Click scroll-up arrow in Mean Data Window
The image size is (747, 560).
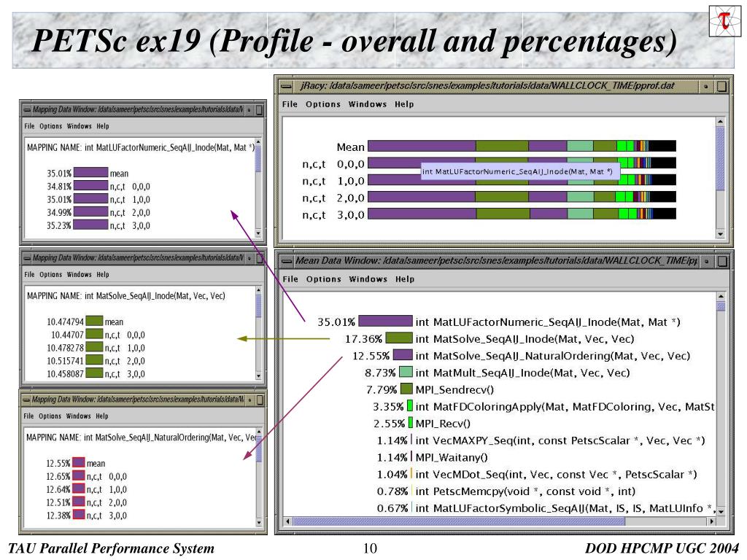(x=721, y=296)
